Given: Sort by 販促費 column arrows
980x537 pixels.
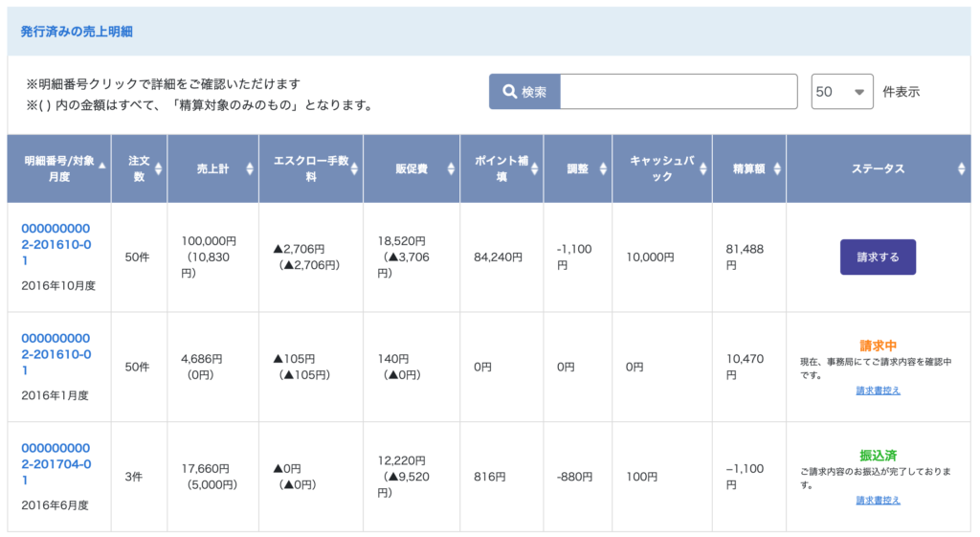Looking at the screenshot, I should tap(451, 168).
